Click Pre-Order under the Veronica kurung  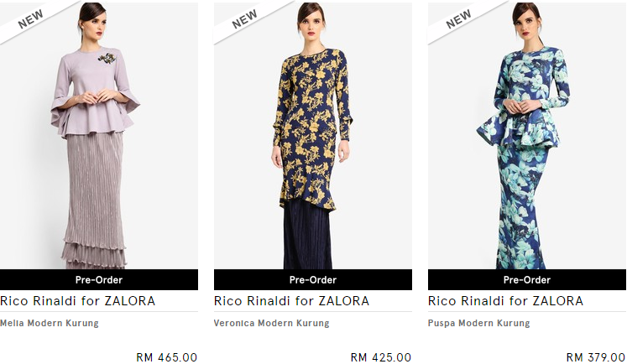point(313,279)
